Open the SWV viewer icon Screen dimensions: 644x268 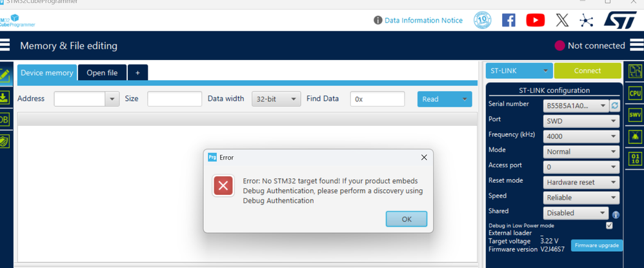coord(634,116)
